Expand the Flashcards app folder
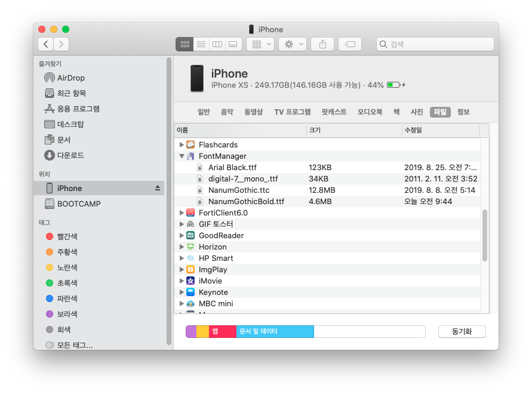Screen dimensions: 532x394 [x=182, y=144]
